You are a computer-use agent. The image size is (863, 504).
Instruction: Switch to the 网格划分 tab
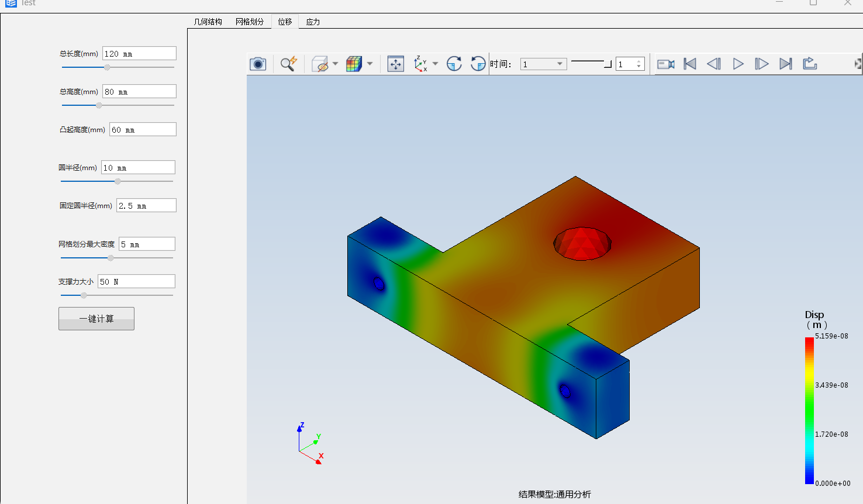250,22
